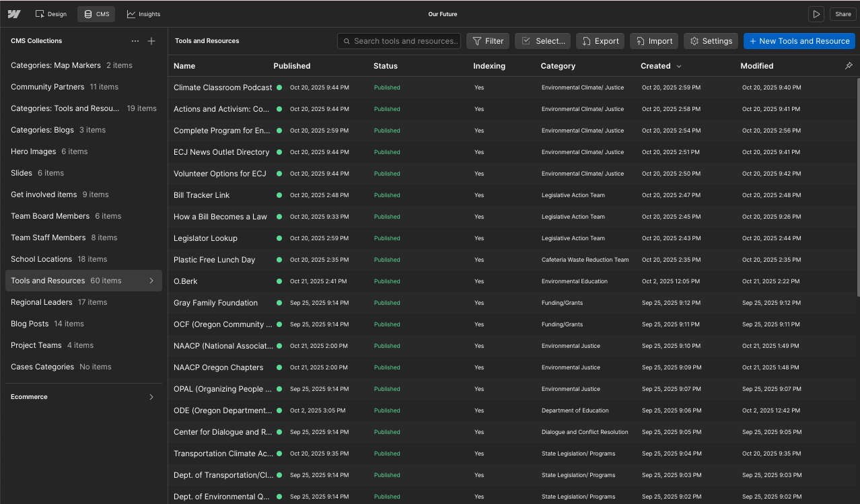Open Climate Classroom Podcast item

[x=223, y=87]
